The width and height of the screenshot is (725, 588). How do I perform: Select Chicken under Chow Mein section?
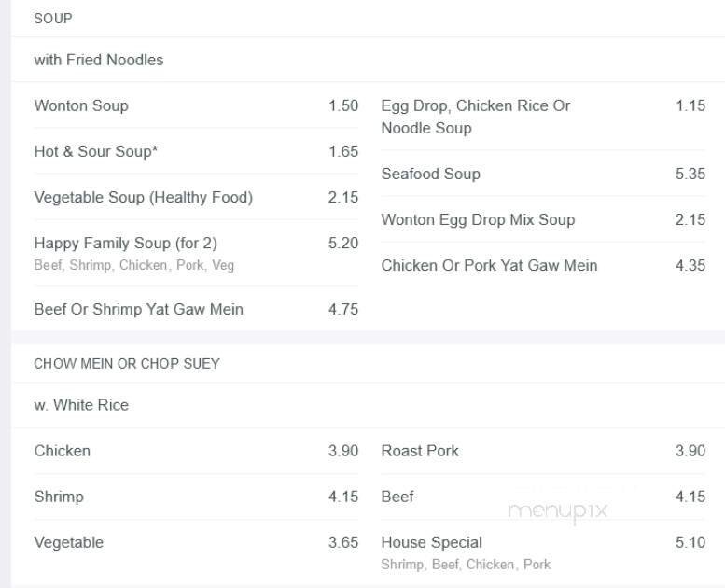(x=63, y=451)
